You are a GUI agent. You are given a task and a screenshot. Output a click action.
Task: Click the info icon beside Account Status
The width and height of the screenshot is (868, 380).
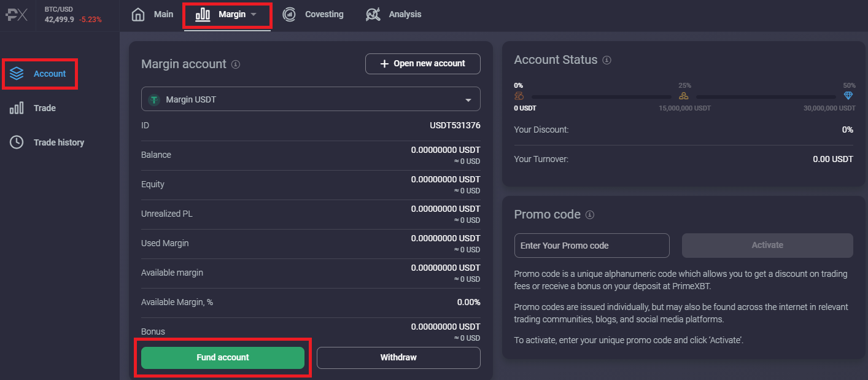[x=606, y=60]
